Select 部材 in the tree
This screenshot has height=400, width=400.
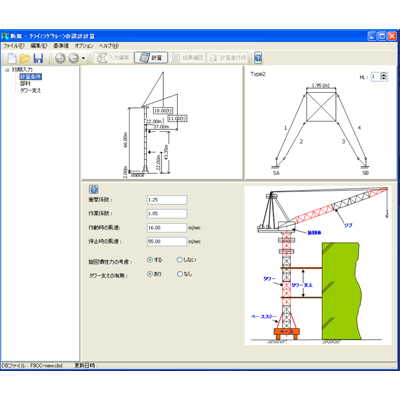[25, 84]
